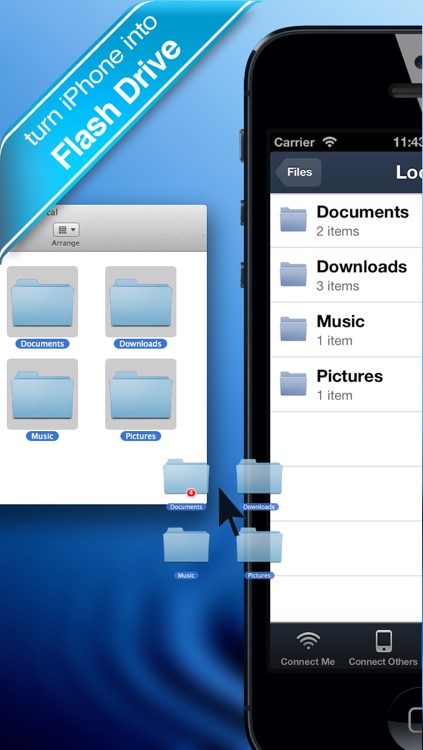The height and width of the screenshot is (750, 423).
Task: Click the Pictures label in Finder window
Action: pos(141,436)
